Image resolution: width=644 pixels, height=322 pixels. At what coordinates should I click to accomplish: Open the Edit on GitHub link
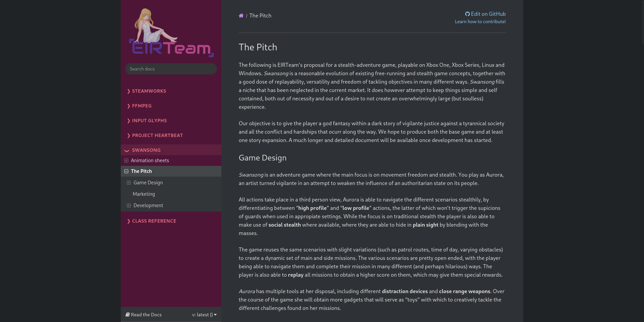pos(485,14)
